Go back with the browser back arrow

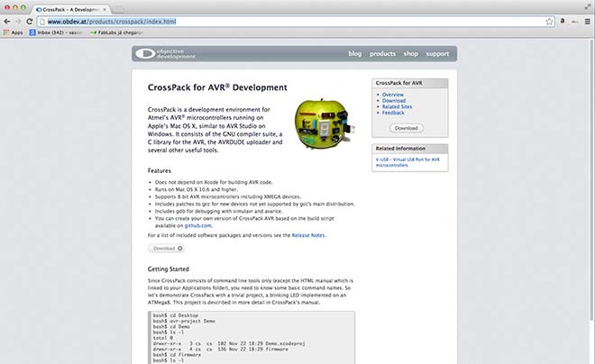(x=7, y=22)
